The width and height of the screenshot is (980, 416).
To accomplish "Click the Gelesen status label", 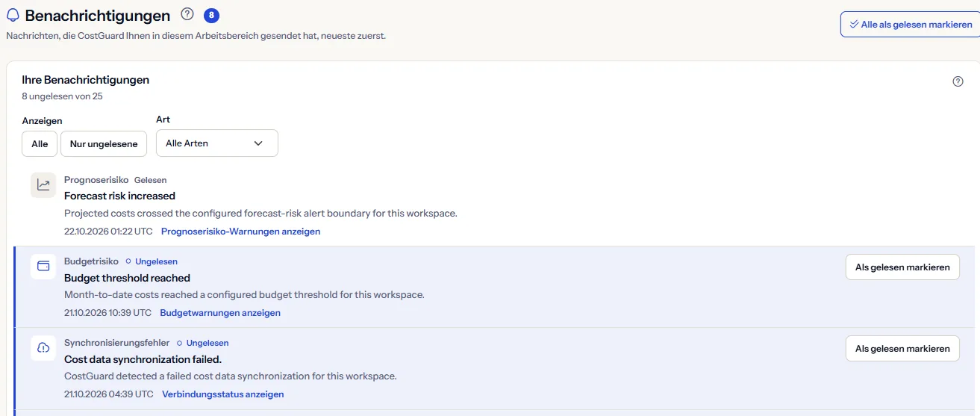I will pyautogui.click(x=150, y=180).
